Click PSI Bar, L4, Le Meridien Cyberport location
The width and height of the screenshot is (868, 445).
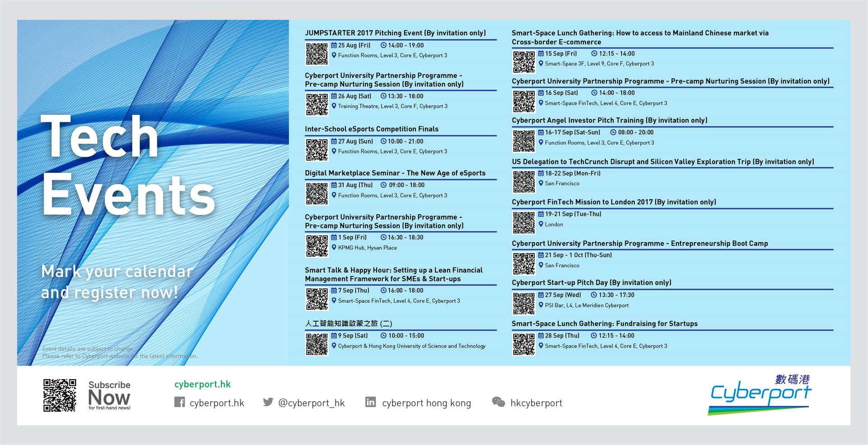(x=587, y=305)
